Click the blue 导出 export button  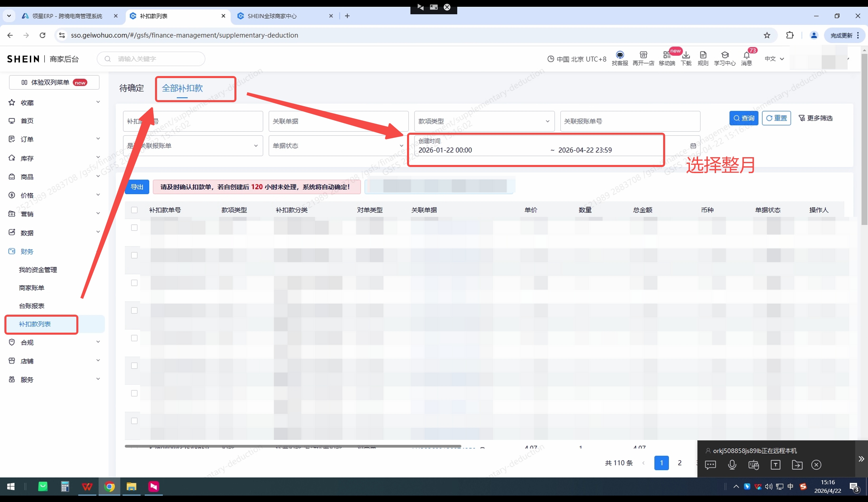(x=137, y=187)
